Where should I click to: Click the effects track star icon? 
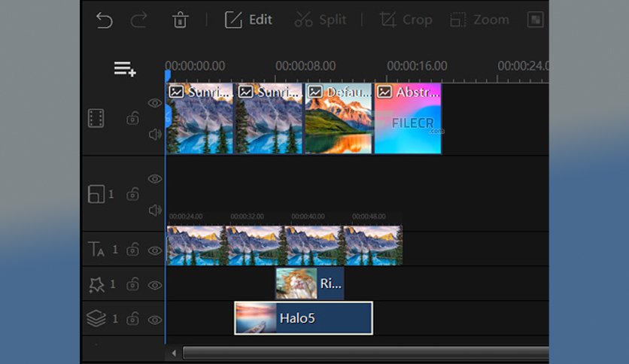pos(96,284)
